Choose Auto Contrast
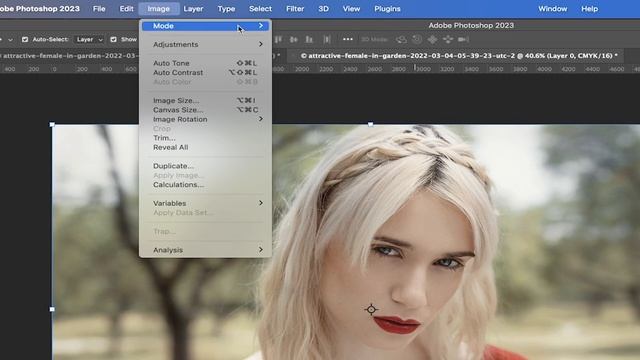640x360 pixels. point(206,73)
